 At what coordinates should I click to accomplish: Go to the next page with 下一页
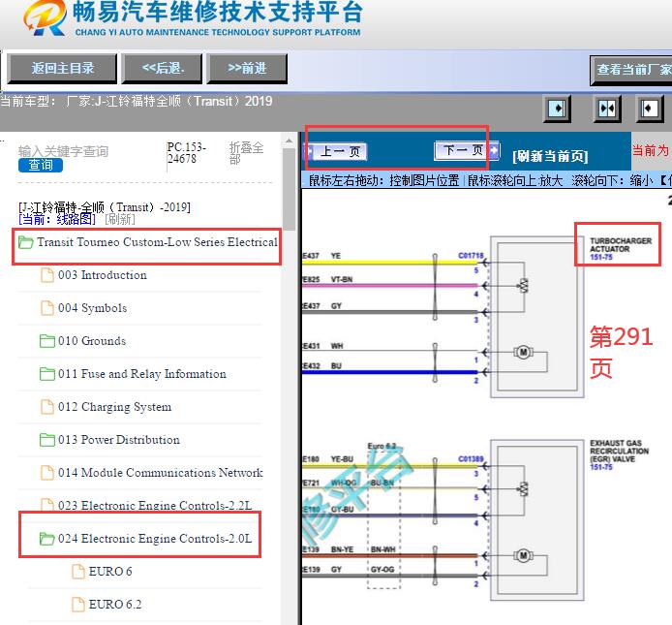467,150
